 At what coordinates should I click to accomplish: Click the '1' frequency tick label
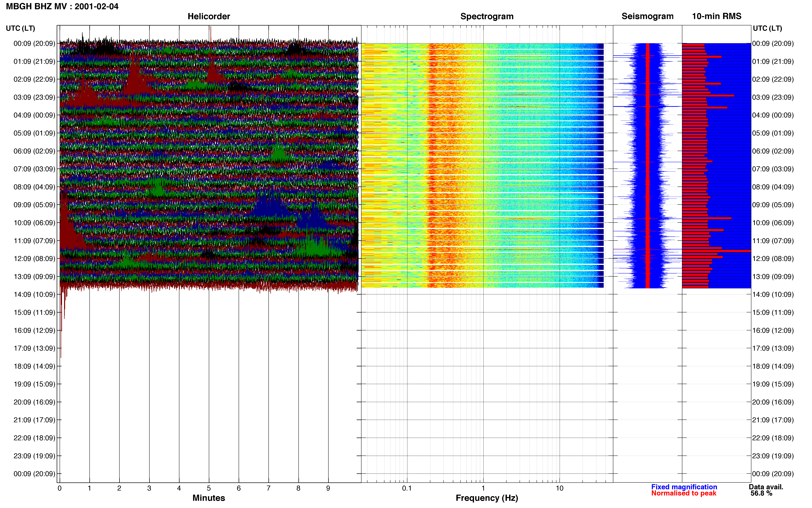(x=483, y=488)
